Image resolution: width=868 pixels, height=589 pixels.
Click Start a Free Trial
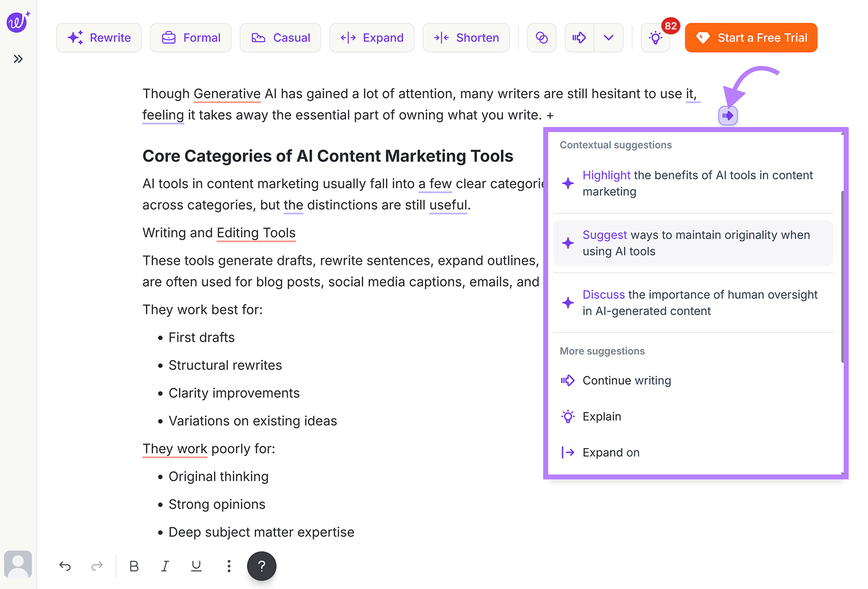[751, 38]
